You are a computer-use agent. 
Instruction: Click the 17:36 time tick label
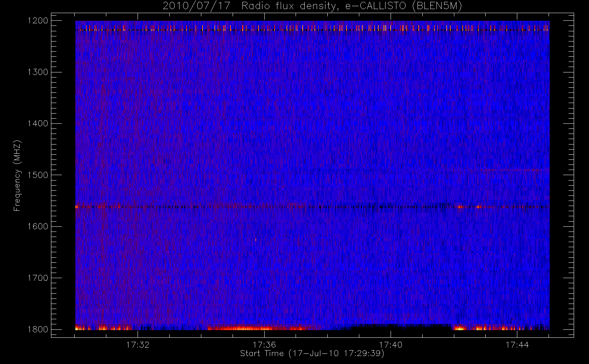[x=264, y=345]
